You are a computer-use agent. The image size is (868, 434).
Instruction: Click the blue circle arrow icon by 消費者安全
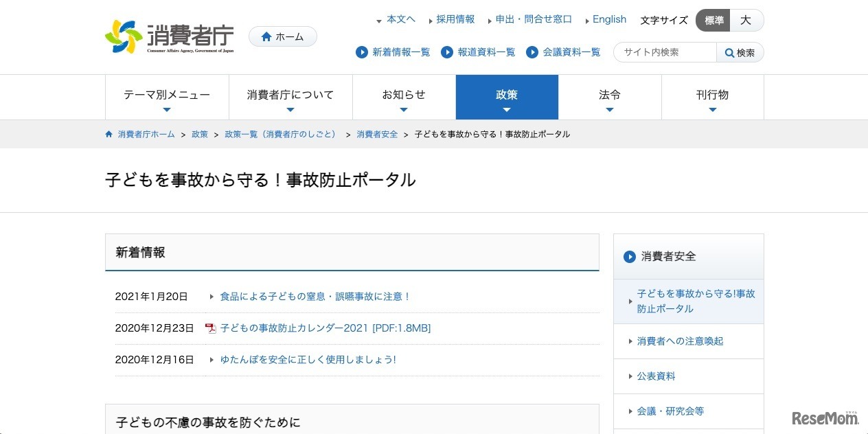pyautogui.click(x=630, y=257)
